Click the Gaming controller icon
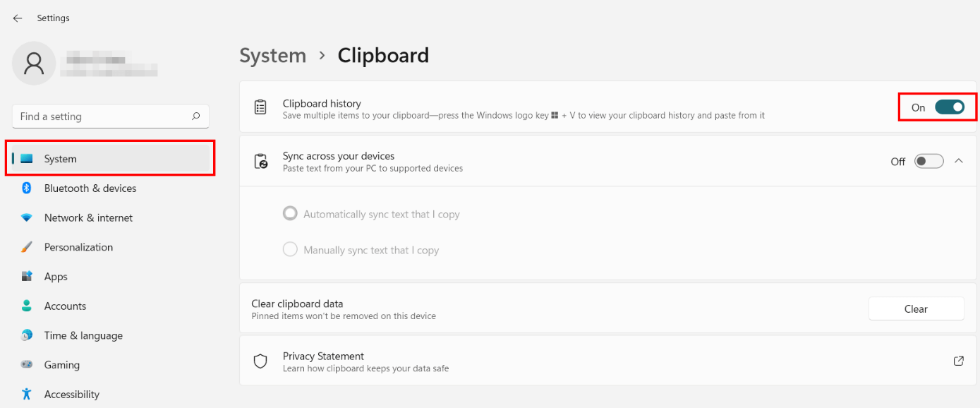 pyautogui.click(x=27, y=365)
